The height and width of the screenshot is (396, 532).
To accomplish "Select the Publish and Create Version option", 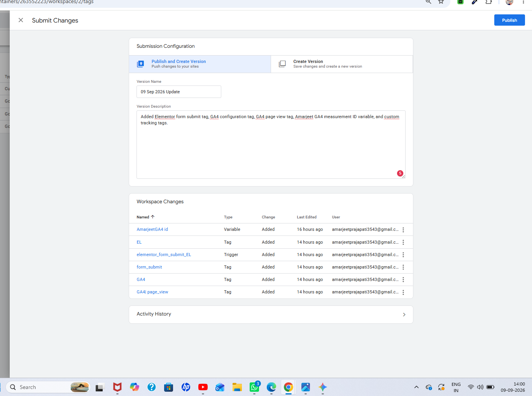I will [x=200, y=64].
